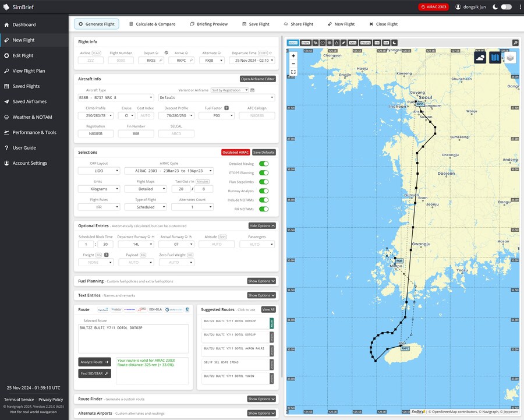Open the map layers selector
The width and height of the screenshot is (524, 420).
click(510, 58)
